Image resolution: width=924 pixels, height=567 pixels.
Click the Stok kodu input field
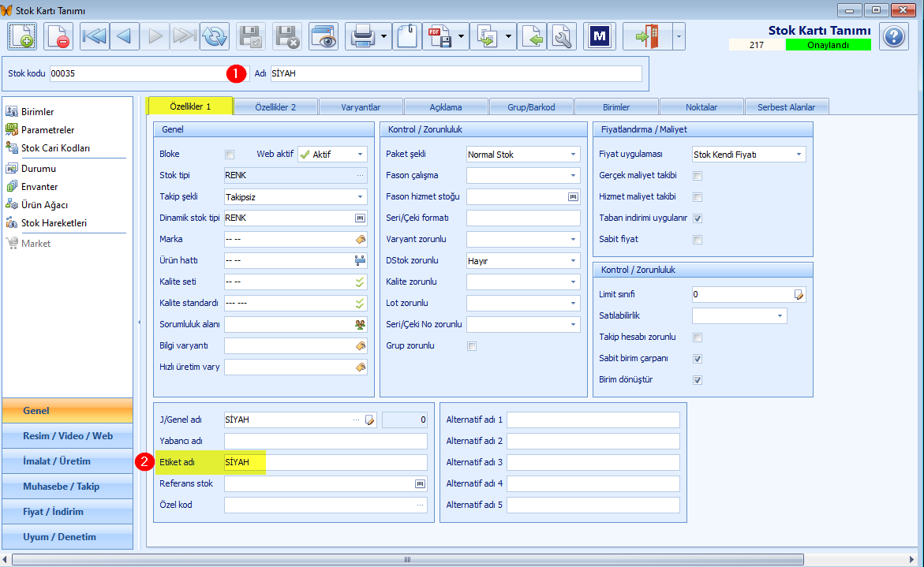[x=149, y=73]
